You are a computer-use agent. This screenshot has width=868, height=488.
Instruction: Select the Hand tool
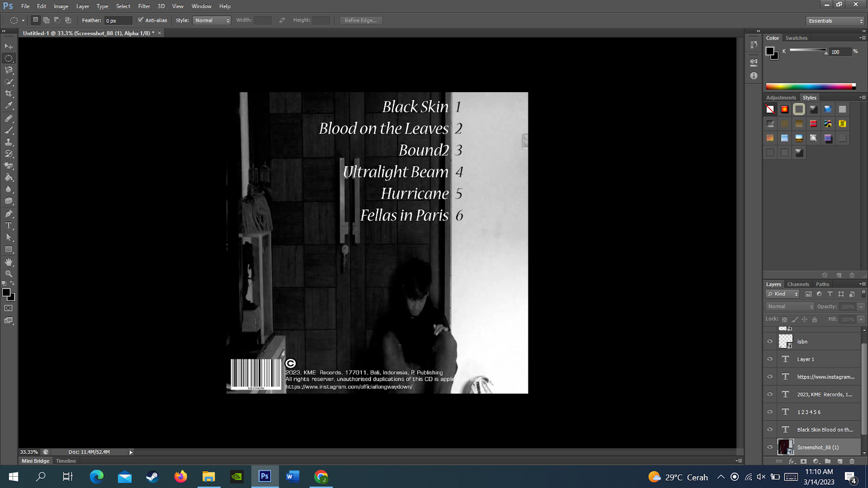click(x=9, y=262)
